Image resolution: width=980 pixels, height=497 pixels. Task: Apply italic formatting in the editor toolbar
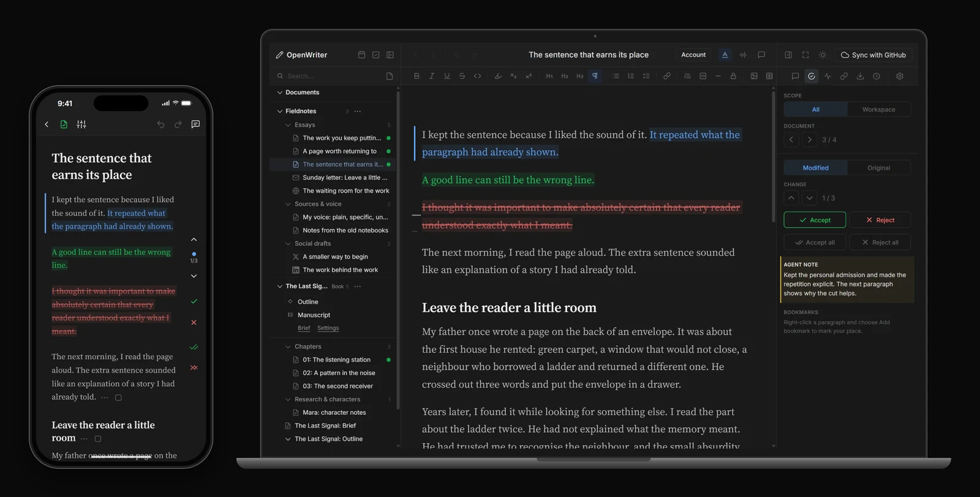click(x=432, y=76)
